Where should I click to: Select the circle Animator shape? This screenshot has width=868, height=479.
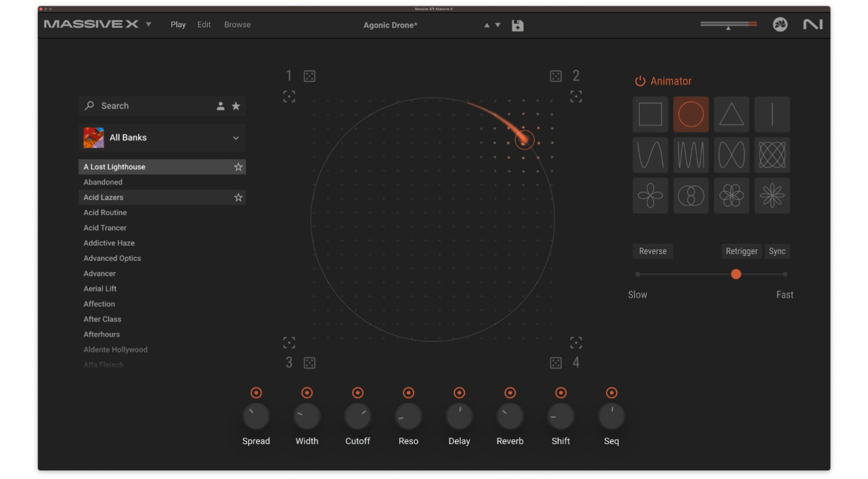click(x=691, y=114)
